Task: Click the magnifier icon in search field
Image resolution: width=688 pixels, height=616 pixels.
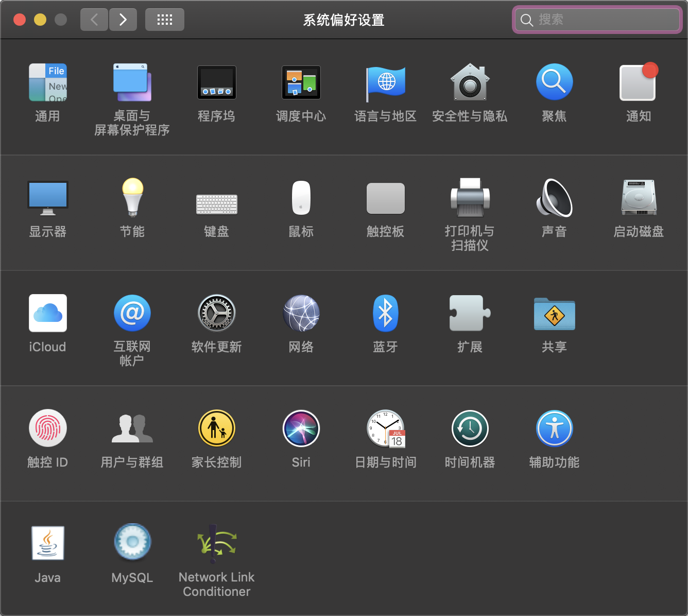Action: 526,20
